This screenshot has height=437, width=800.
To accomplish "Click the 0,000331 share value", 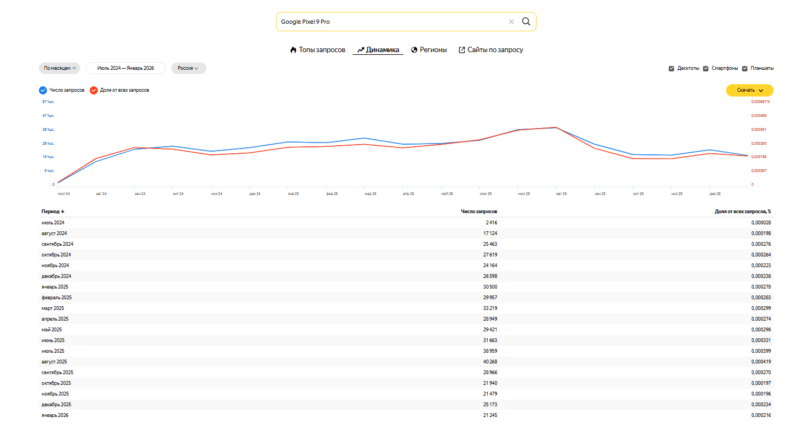I will tap(761, 341).
